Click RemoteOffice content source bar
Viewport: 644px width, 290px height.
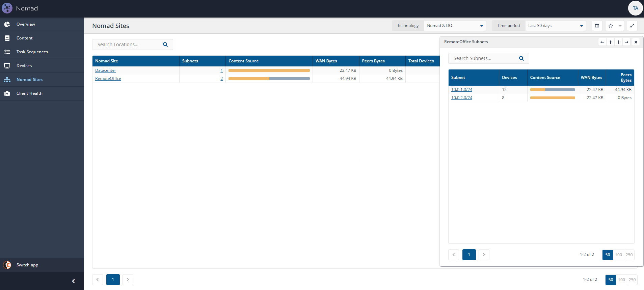click(x=269, y=79)
